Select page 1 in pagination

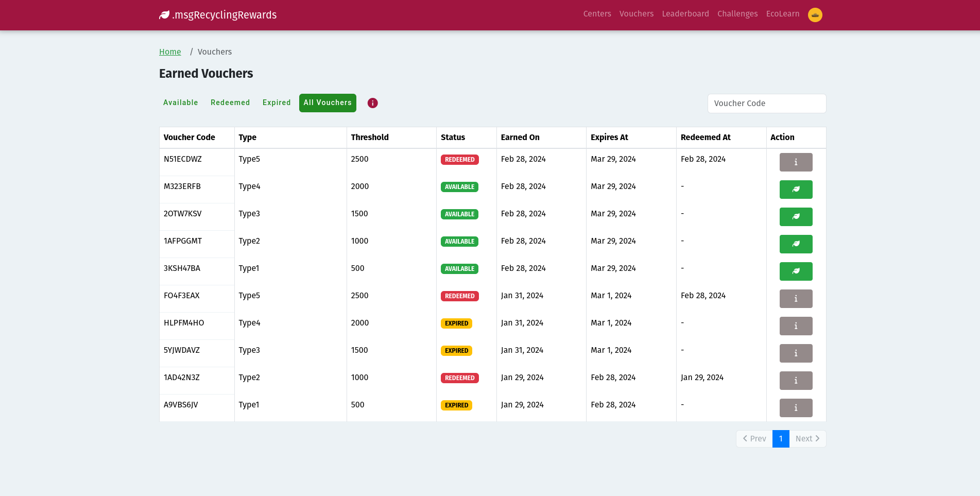click(781, 439)
